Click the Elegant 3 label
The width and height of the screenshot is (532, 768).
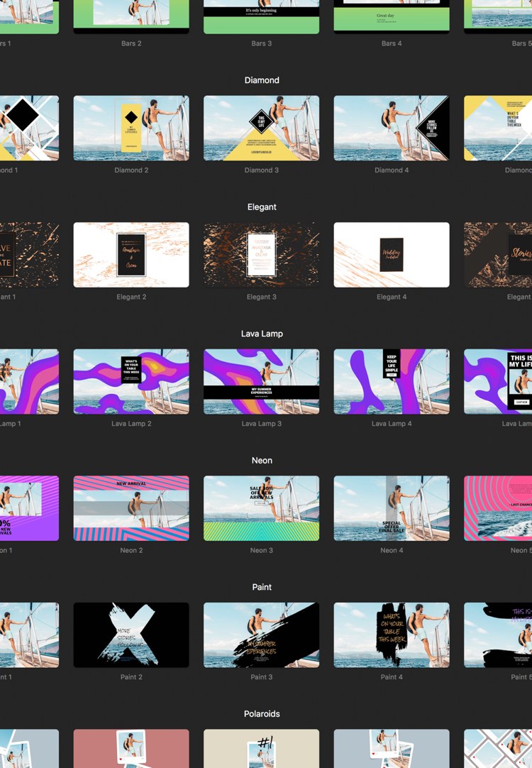tap(261, 297)
